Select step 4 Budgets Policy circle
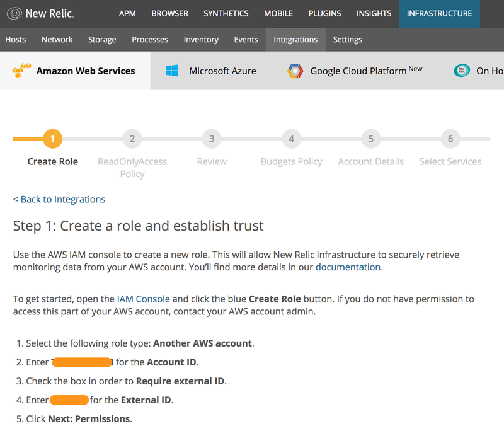 coord(291,139)
